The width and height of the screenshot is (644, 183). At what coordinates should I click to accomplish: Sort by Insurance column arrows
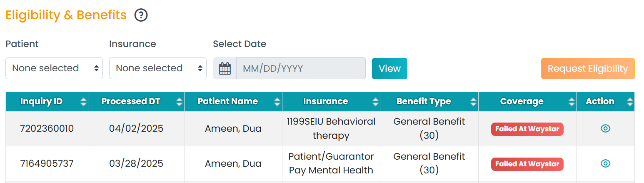pos(375,102)
